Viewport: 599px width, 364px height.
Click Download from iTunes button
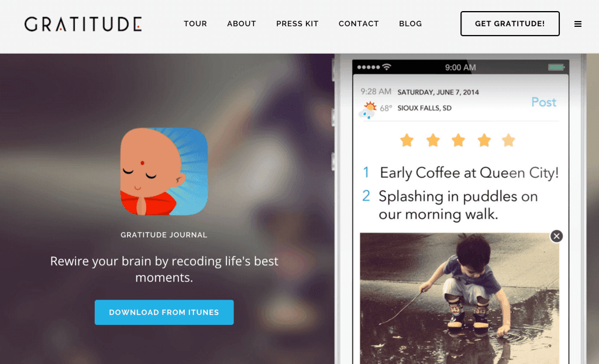[164, 312]
